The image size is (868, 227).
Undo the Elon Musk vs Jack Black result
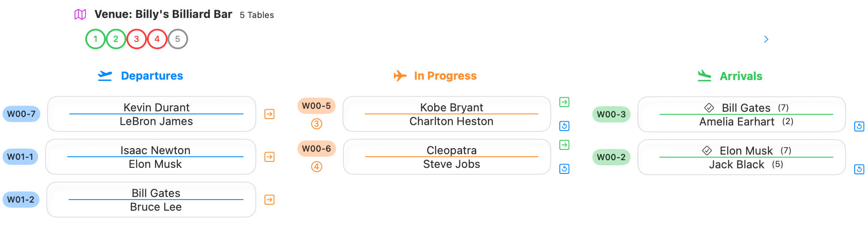pos(859,169)
